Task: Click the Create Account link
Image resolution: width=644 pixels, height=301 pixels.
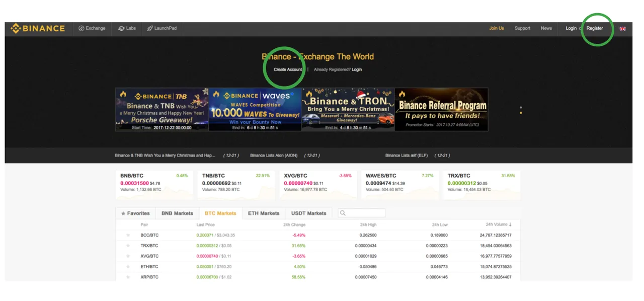Action: (288, 69)
